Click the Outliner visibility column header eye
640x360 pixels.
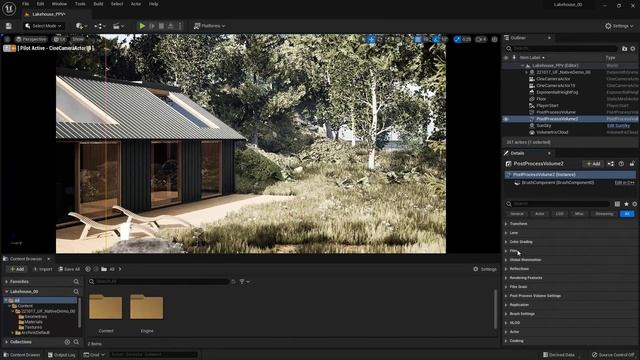coord(506,58)
